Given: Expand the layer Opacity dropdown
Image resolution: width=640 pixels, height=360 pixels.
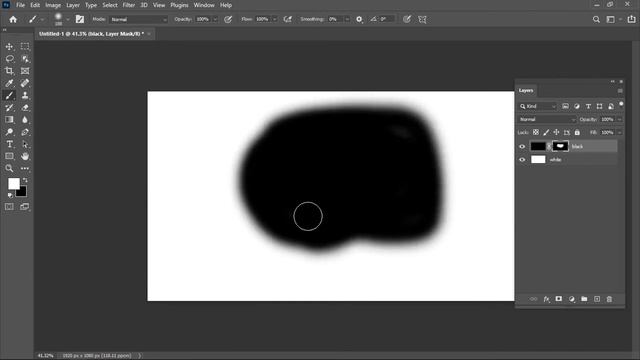Looking at the screenshot, I should tap(620, 120).
